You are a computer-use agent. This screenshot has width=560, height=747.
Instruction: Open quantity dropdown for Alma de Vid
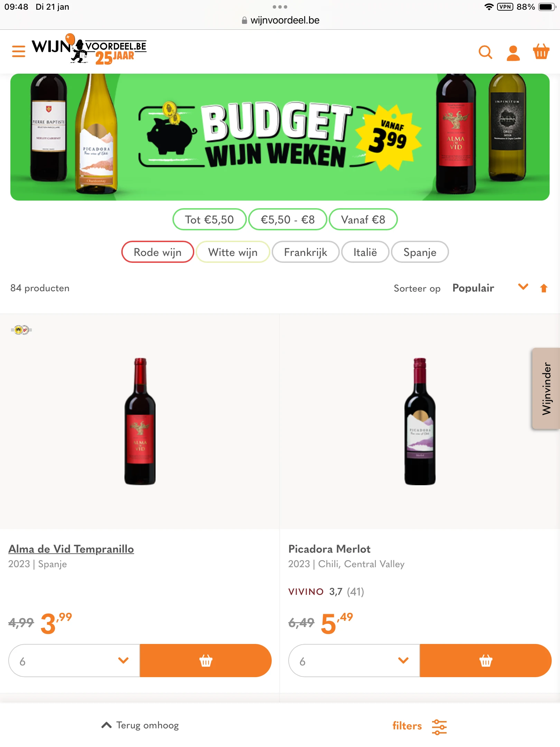click(x=74, y=661)
